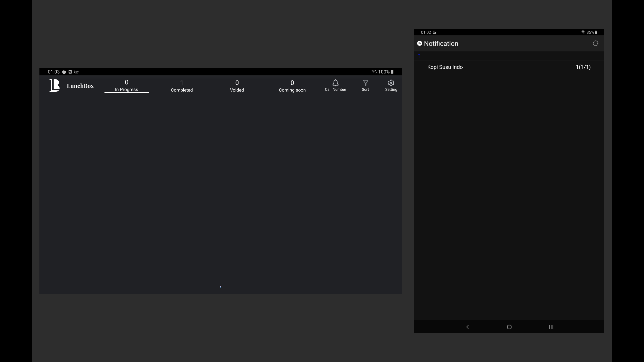
Task: Switch to the Completed tab
Action: [x=182, y=86]
